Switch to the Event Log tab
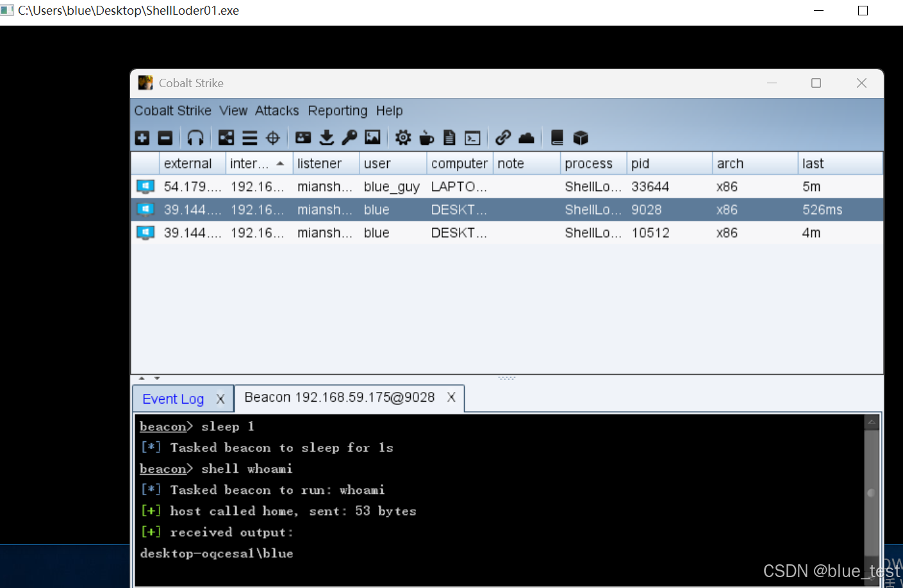 coord(173,398)
